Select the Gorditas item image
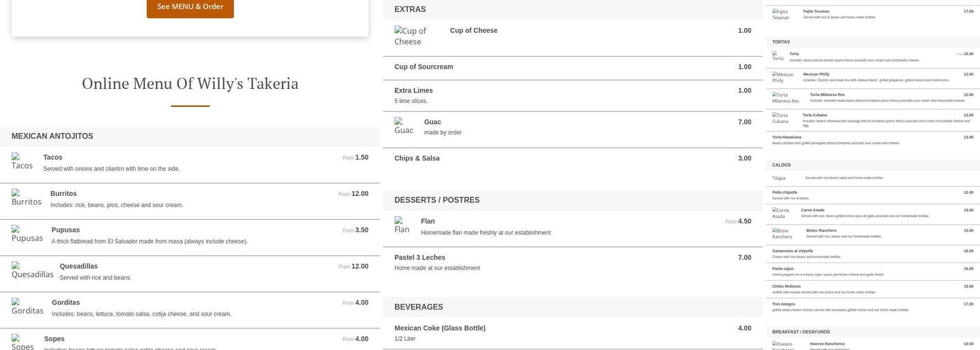The width and height of the screenshot is (980, 350). tap(27, 307)
